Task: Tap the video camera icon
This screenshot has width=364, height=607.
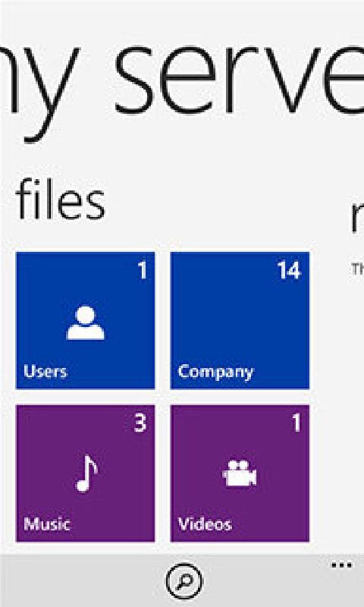Action: point(240,473)
